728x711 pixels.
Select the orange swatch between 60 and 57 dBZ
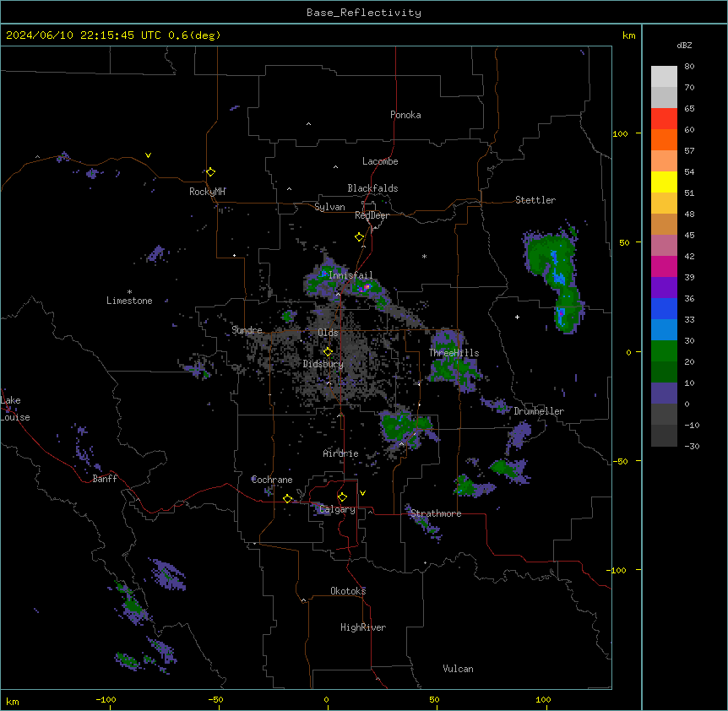664,140
